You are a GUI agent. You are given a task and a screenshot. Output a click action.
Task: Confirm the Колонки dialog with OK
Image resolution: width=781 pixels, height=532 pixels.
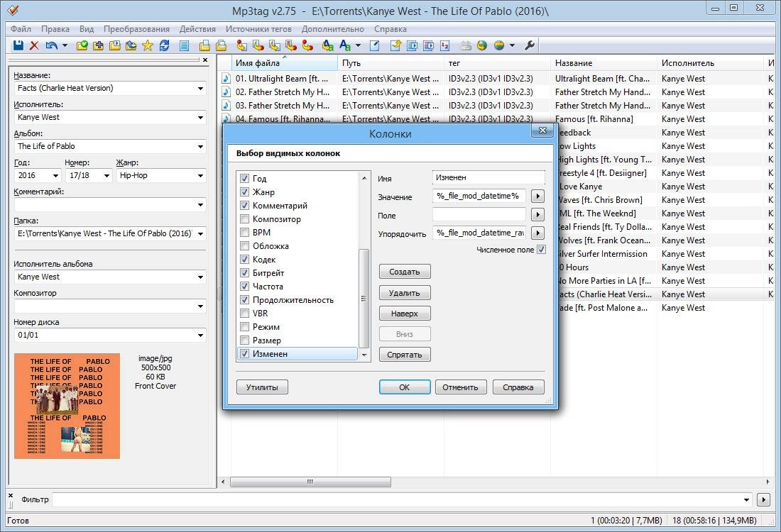(x=405, y=387)
